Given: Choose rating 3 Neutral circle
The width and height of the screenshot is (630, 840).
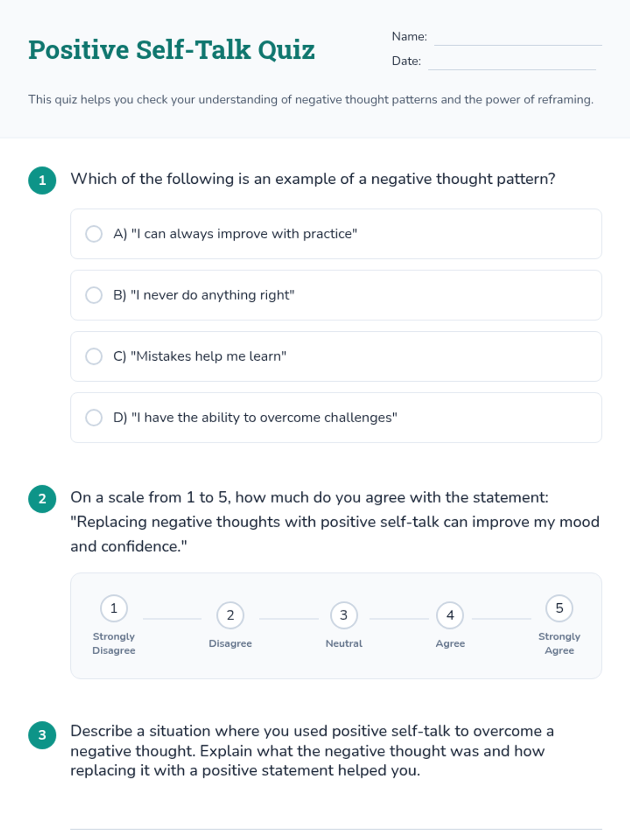Looking at the screenshot, I should coord(344,615).
